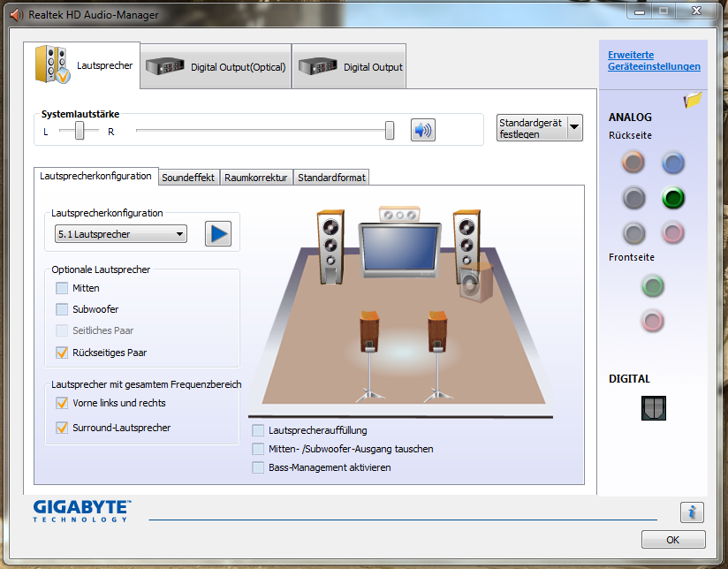Click the pink front-panel audio jack
Viewport: 728px width, 569px height.
[x=653, y=321]
